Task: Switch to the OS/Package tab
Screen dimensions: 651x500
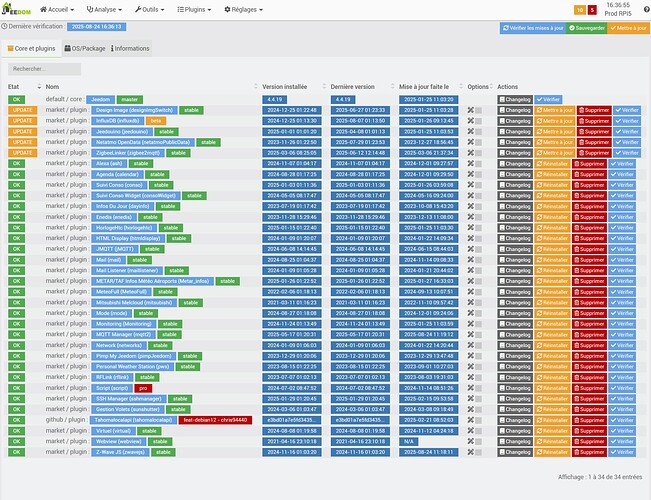Action: click(85, 49)
